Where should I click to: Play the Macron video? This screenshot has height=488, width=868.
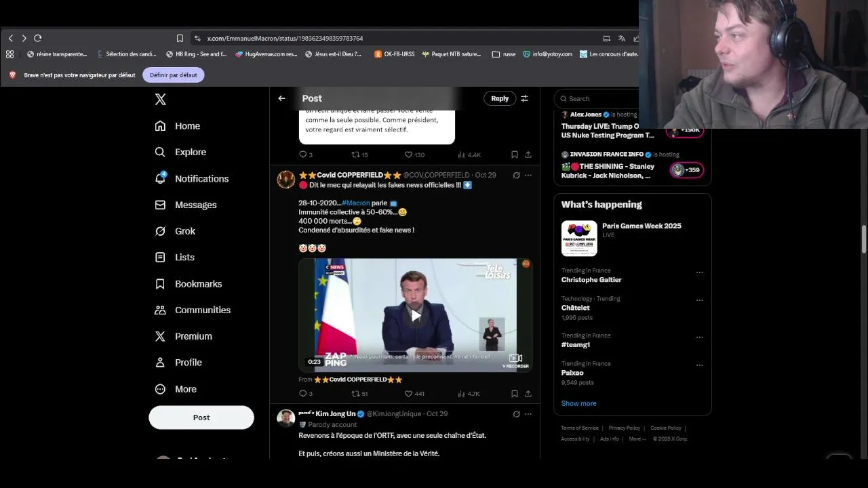click(x=416, y=315)
